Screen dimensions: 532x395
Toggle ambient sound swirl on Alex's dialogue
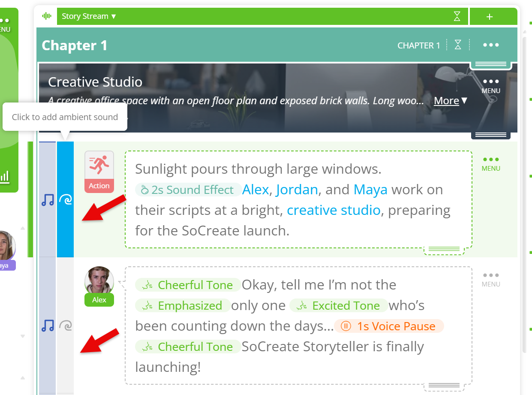pos(65,326)
